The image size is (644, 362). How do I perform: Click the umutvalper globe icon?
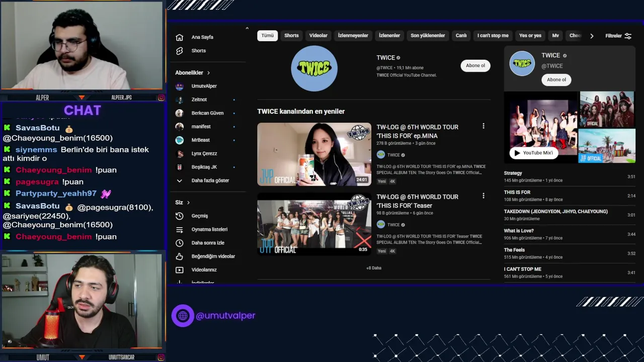[x=183, y=316]
